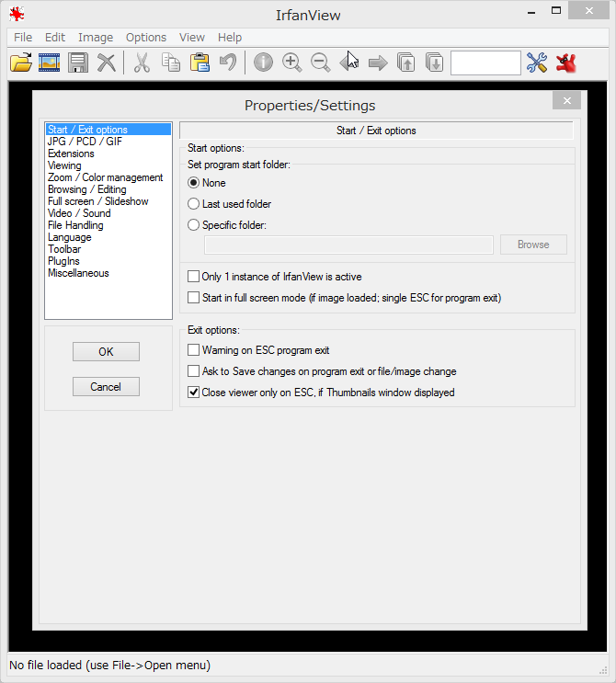Click the red IrfanView About icon
The image size is (616, 683).
(x=566, y=63)
